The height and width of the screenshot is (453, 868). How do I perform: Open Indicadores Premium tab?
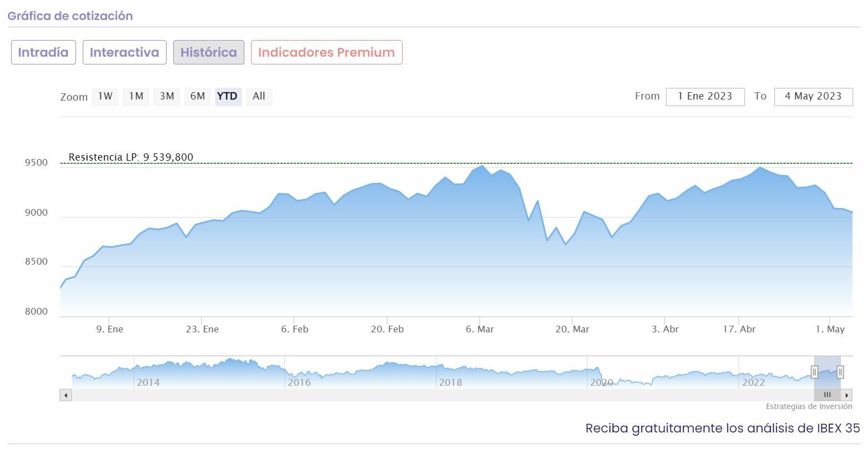point(327,52)
